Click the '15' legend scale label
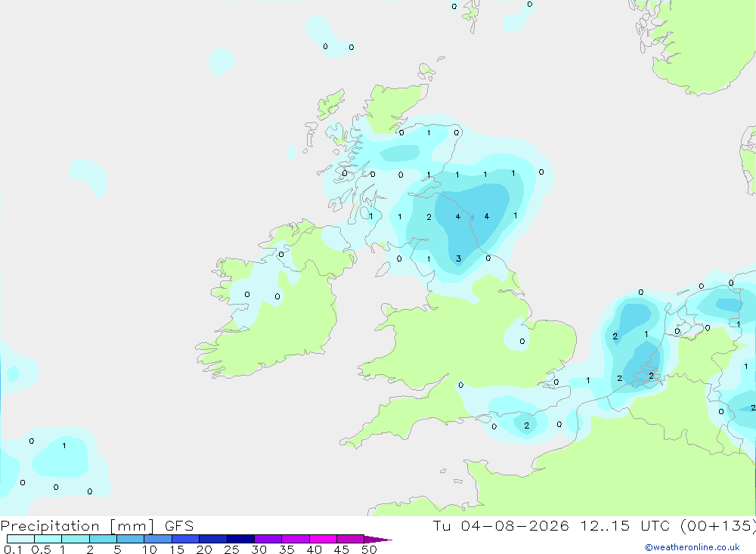Viewport: 756px width, 554px height. coord(177,549)
